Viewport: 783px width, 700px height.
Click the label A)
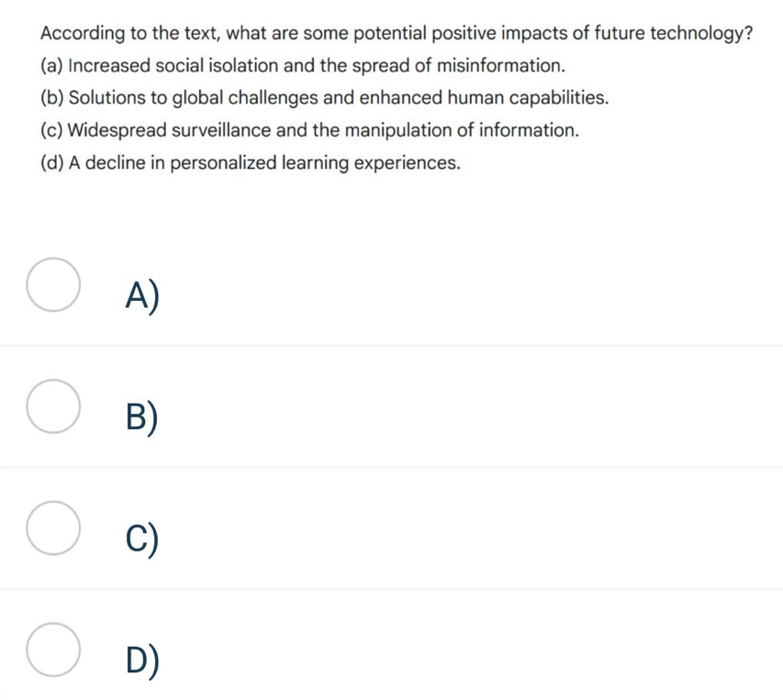142,294
